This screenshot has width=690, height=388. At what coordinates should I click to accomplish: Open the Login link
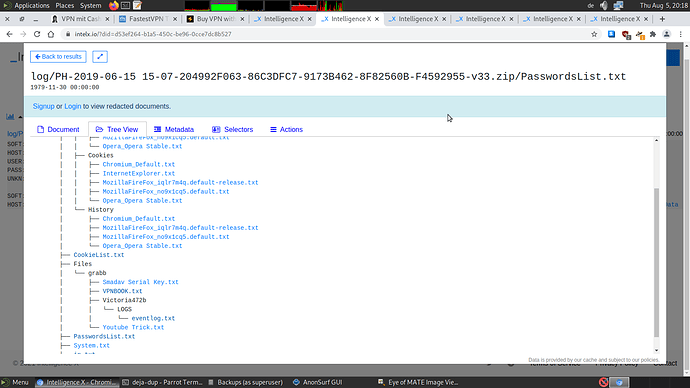tap(73, 106)
